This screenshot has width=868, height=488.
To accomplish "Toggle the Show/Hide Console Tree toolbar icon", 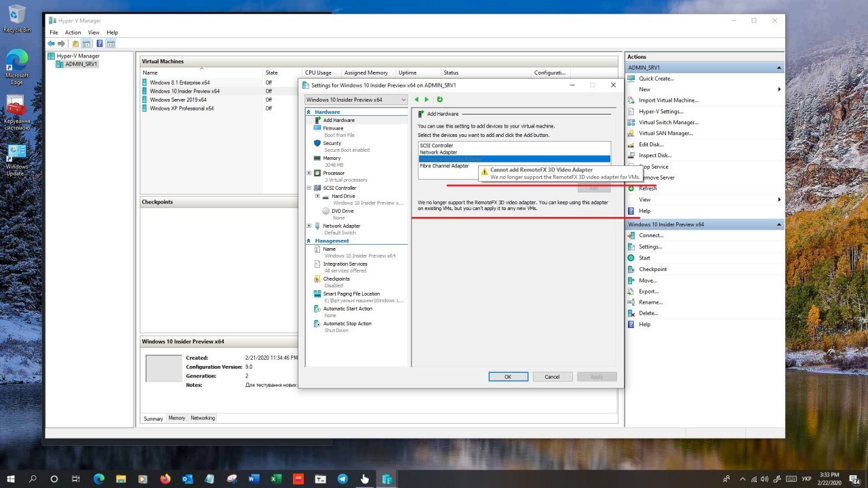I will click(x=86, y=43).
